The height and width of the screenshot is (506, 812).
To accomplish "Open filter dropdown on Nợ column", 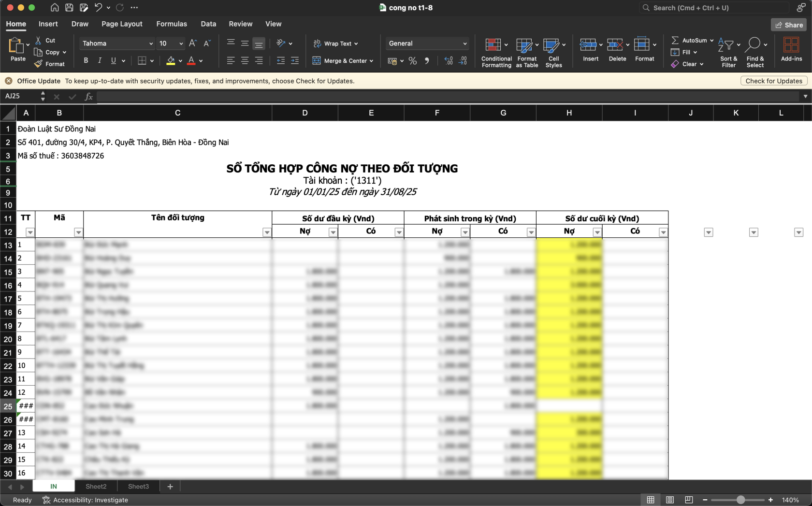I will pos(332,232).
